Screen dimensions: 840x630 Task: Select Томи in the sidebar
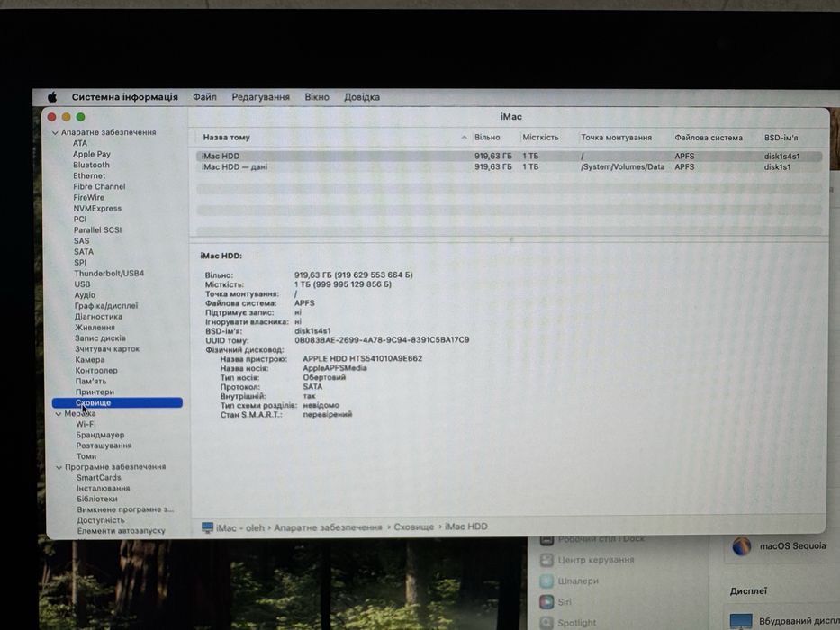coord(86,456)
